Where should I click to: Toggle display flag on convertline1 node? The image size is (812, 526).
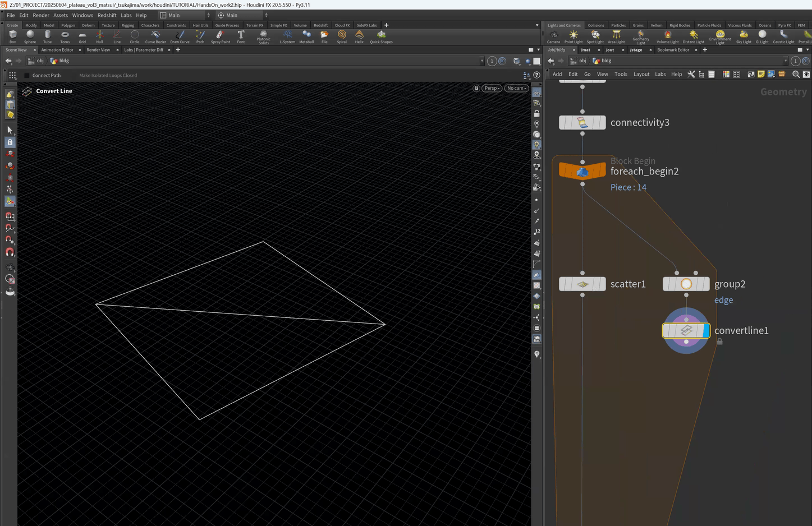[705, 331]
